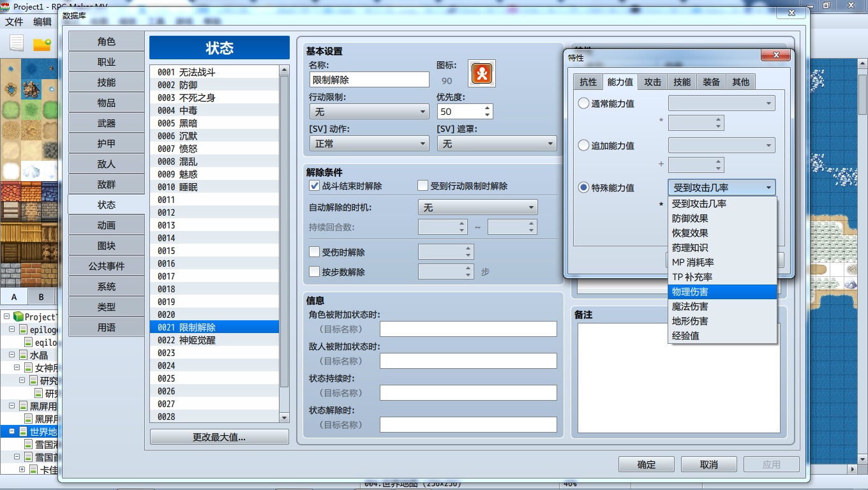Select state 0022 神姬觉醒 in list
Image resolution: width=868 pixels, height=490 pixels.
tap(214, 340)
